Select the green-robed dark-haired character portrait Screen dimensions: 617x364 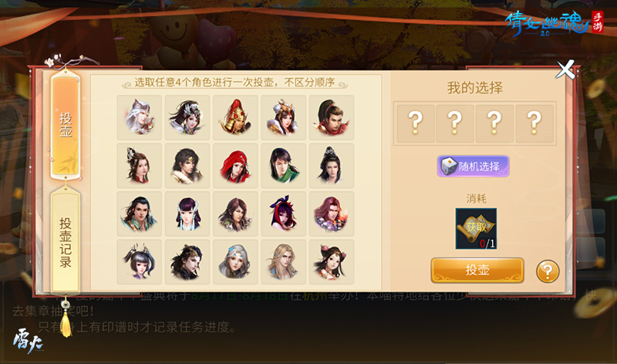[283, 166]
